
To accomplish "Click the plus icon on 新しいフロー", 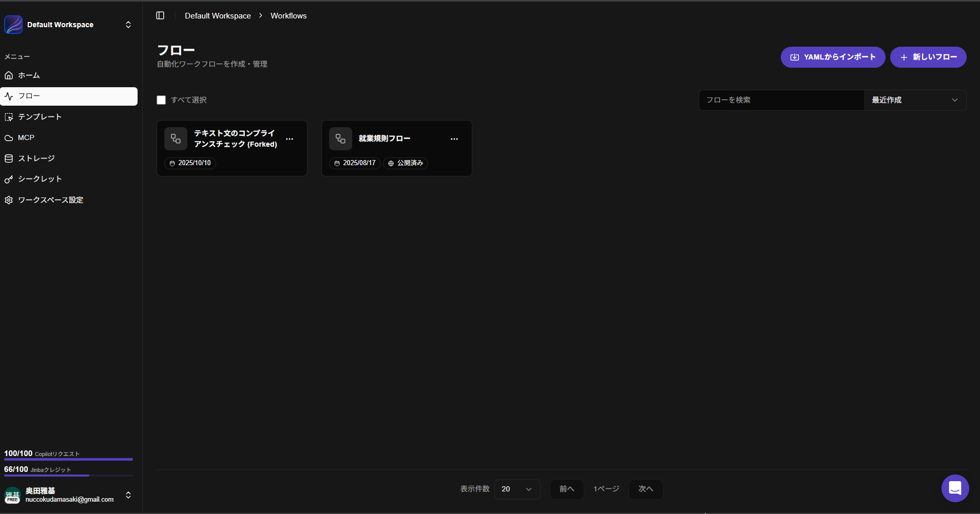I will (904, 57).
